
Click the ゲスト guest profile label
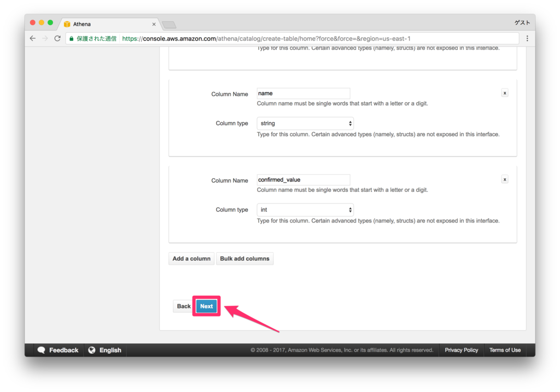click(522, 22)
